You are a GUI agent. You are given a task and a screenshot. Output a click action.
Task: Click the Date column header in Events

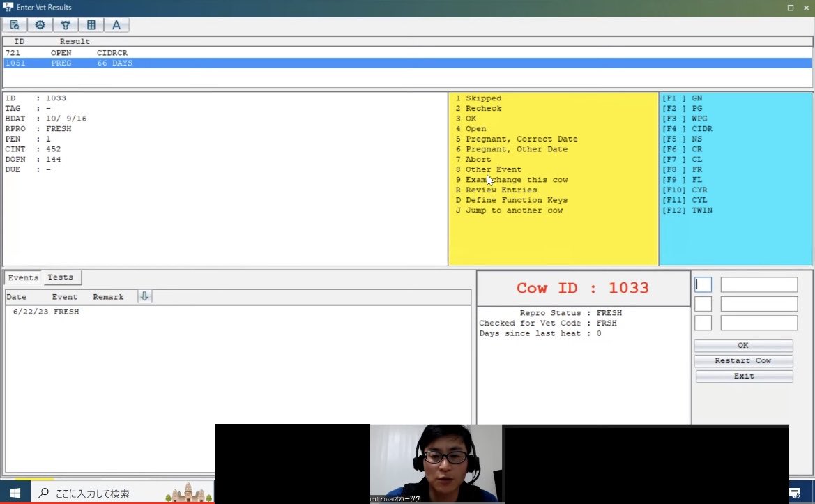click(17, 297)
